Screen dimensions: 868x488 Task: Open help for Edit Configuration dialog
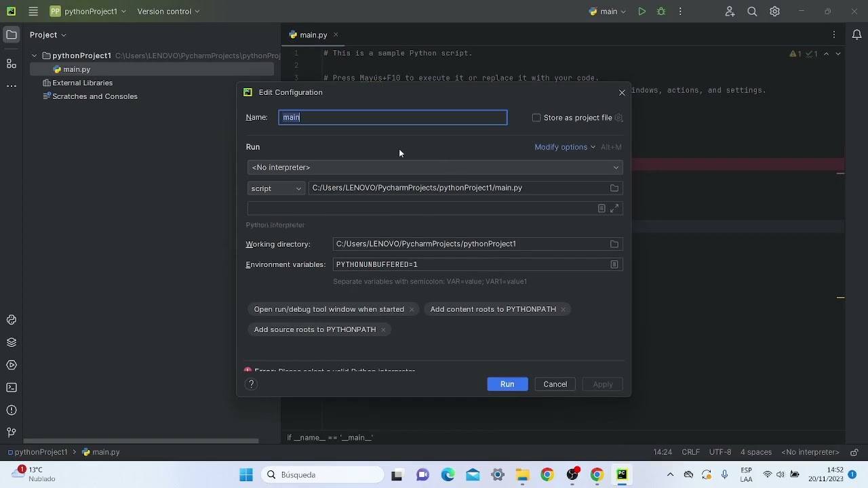(x=252, y=384)
